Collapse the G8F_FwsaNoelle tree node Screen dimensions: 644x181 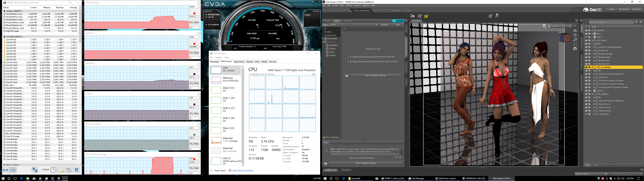(592, 67)
